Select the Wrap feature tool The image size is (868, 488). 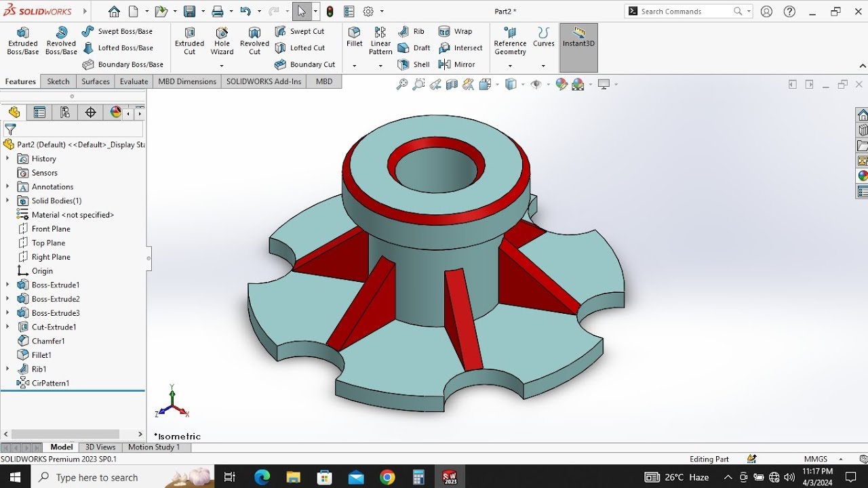pos(456,31)
